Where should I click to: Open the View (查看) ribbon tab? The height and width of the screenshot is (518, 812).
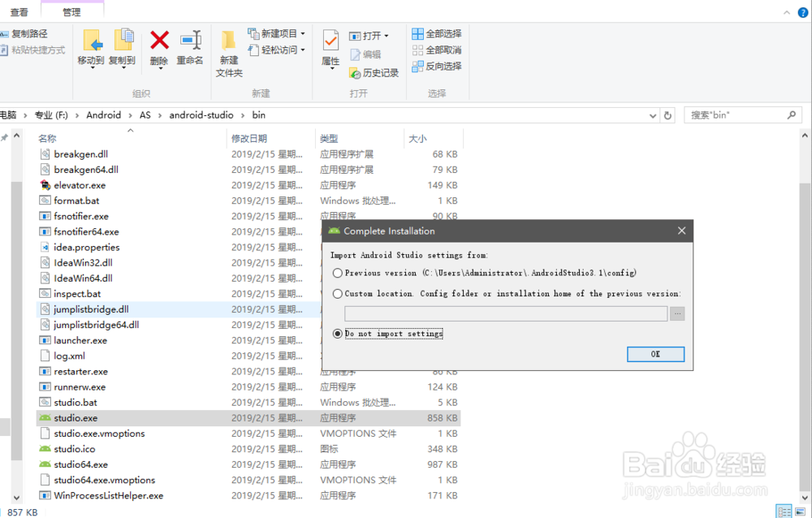19,12
